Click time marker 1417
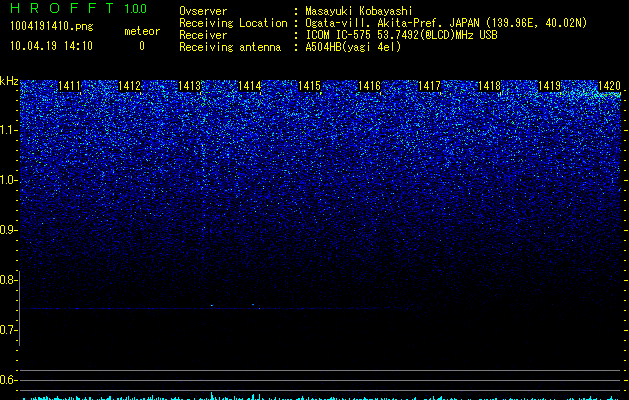 click(429, 86)
